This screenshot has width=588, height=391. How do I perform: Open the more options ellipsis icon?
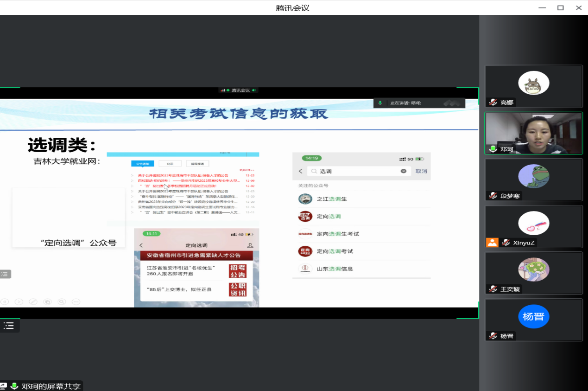pyautogui.click(x=76, y=301)
